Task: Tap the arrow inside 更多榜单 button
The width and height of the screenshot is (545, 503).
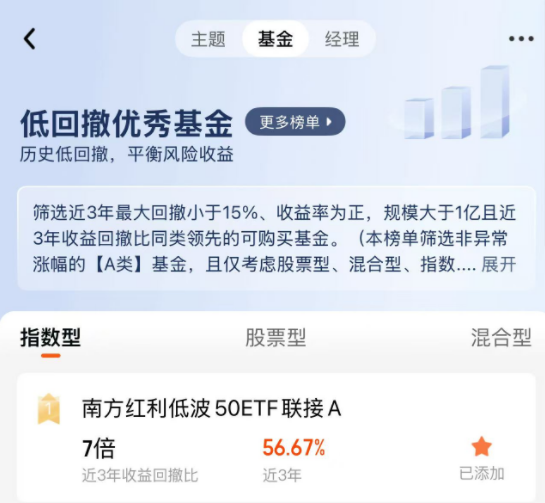Action: point(329,122)
